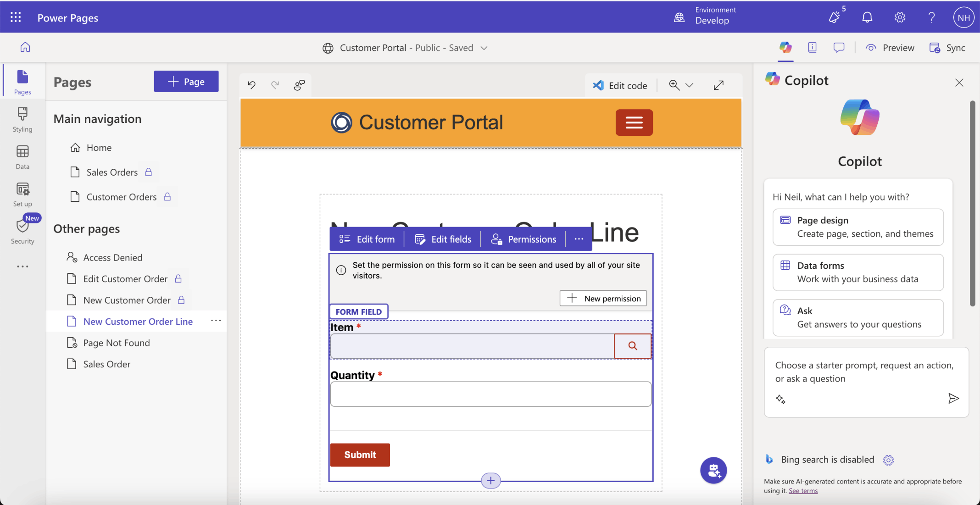Click the undo arrow in editor toolbar

[251, 85]
